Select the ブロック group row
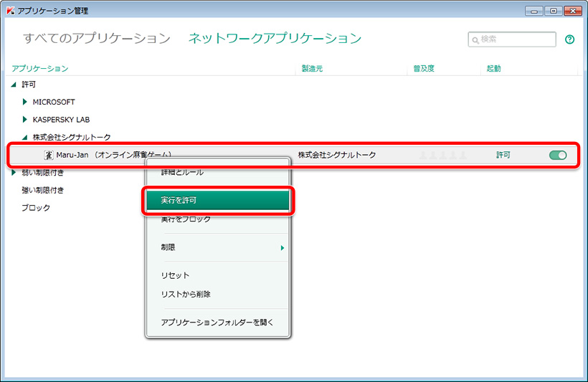Screen dimensions: 588x382 click(36, 208)
